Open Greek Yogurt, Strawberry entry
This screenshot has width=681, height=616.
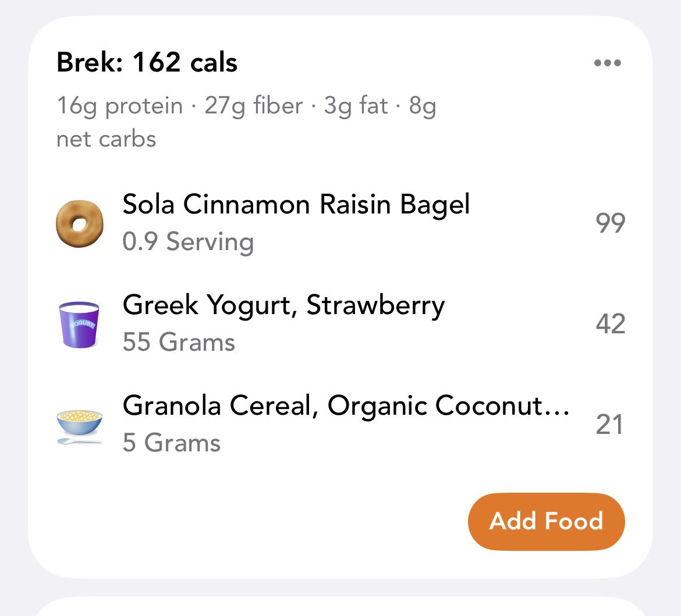click(340, 324)
